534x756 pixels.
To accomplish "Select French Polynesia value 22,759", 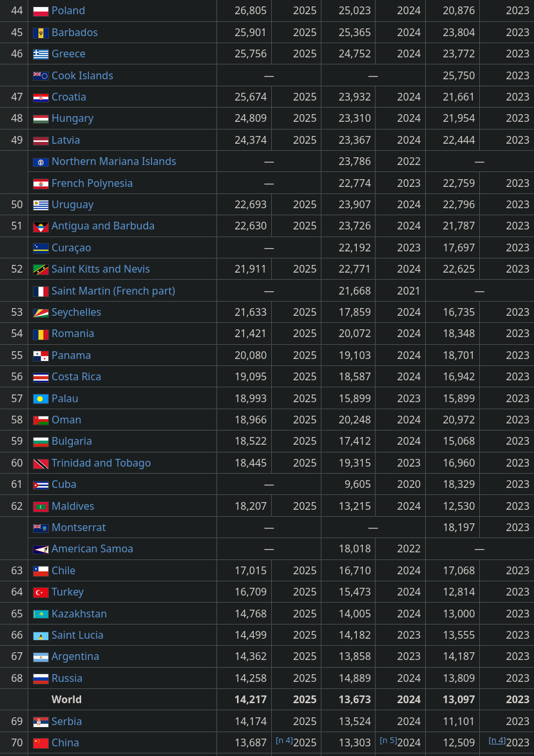I will [459, 183].
